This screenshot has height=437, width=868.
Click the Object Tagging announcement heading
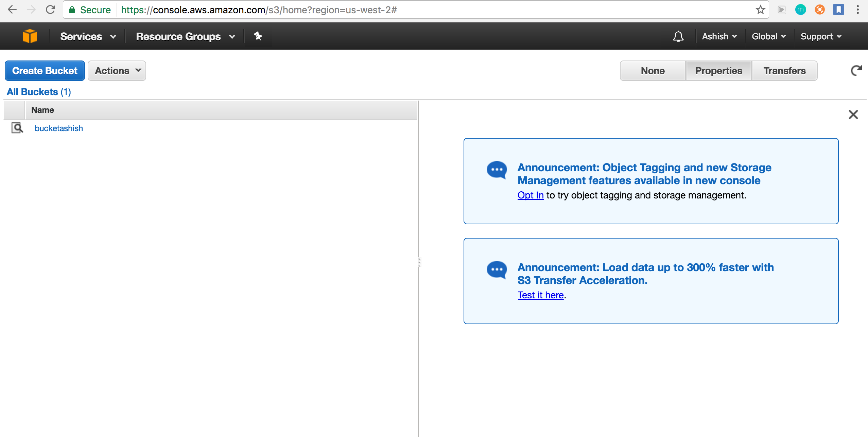point(644,174)
